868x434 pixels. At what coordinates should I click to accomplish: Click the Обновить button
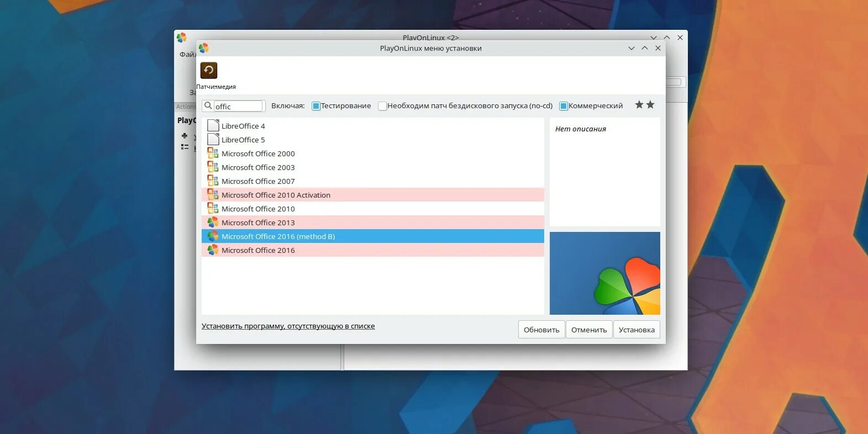pyautogui.click(x=541, y=330)
